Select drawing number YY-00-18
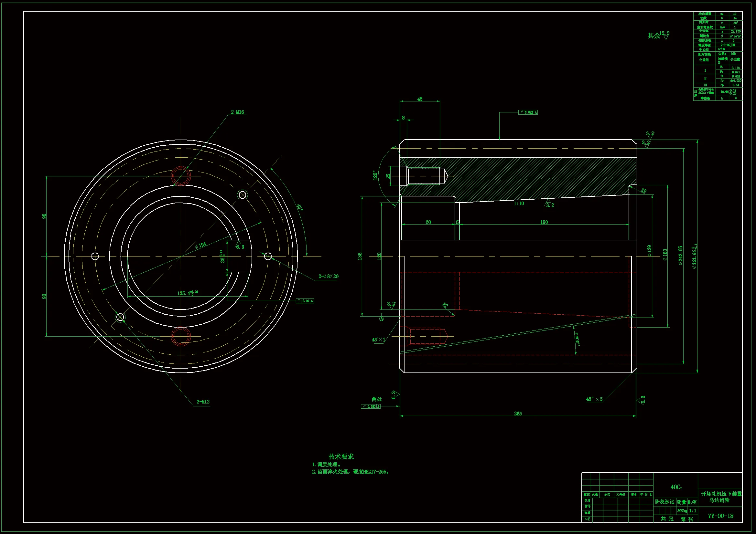Viewport: 756px width, 534px height. coord(720,516)
